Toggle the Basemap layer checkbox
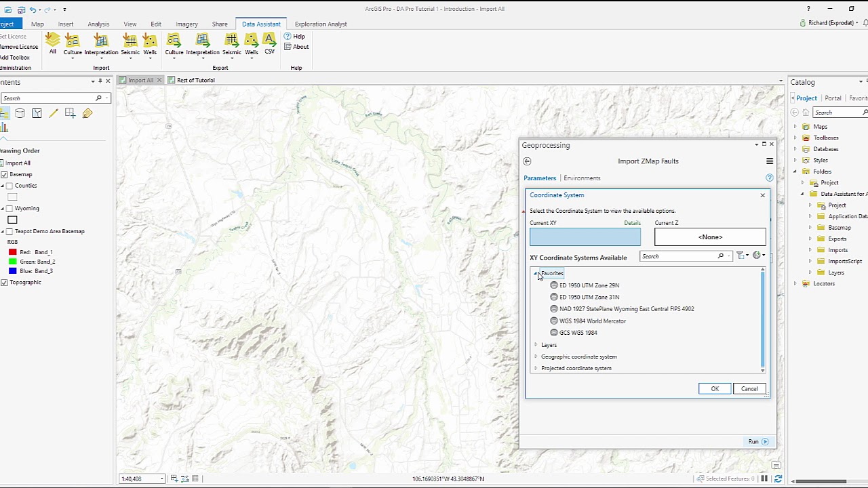868x488 pixels. [4, 174]
